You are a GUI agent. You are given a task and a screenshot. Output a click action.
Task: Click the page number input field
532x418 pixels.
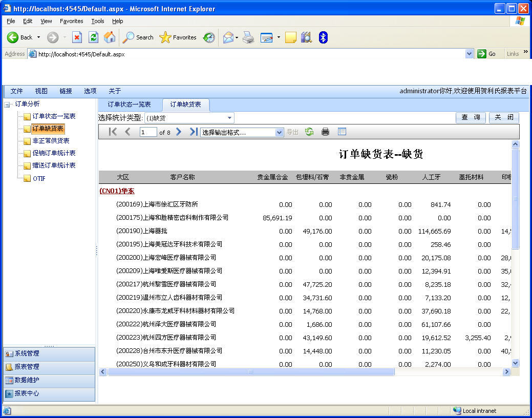point(148,132)
